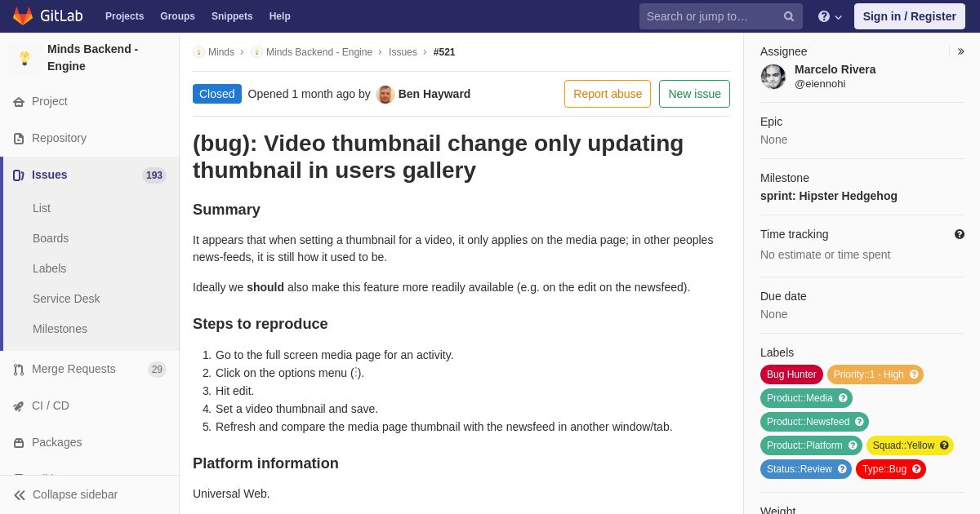Click the #521 breadcrumb link
Screen dimensions: 980x514
pos(444,52)
